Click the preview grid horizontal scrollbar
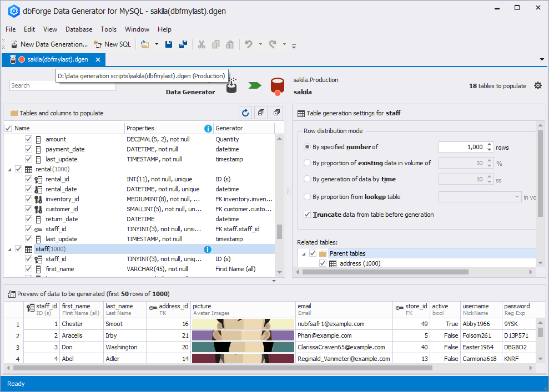The width and height of the screenshot is (549, 392). 223,368
